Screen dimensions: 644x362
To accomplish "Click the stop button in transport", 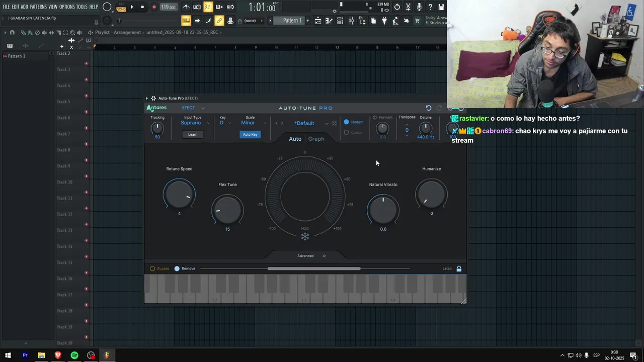I will tap(142, 7).
